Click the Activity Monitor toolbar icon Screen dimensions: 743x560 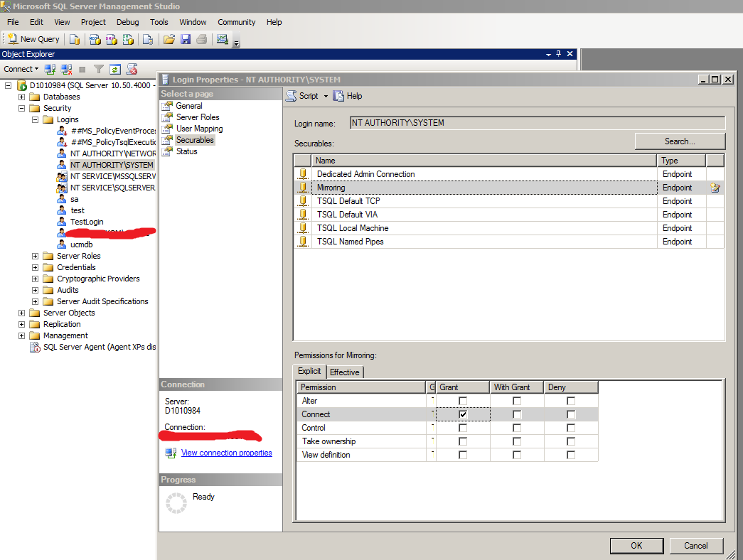pos(223,39)
